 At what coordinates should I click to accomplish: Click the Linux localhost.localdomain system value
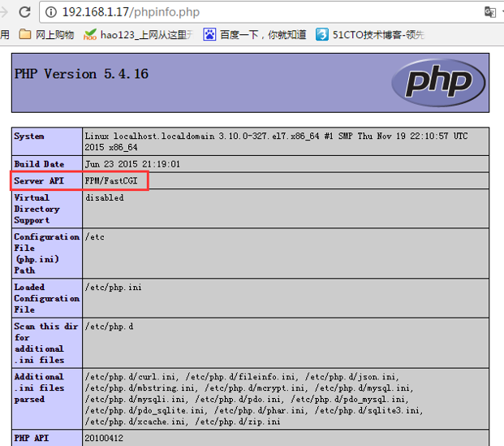point(276,141)
